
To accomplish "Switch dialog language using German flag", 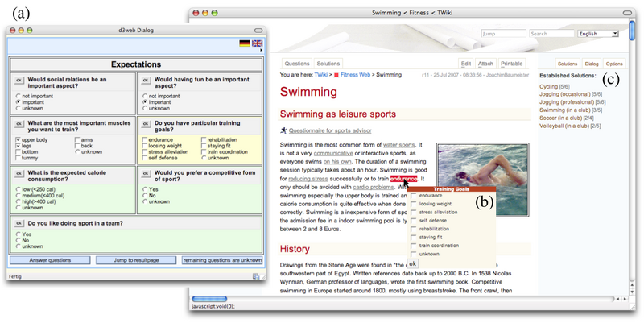I will click(x=245, y=43).
